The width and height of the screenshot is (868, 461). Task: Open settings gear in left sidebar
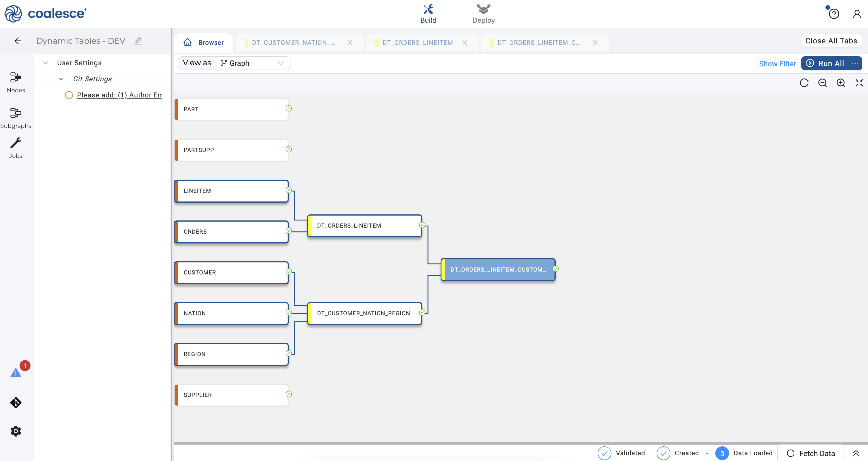click(x=16, y=431)
